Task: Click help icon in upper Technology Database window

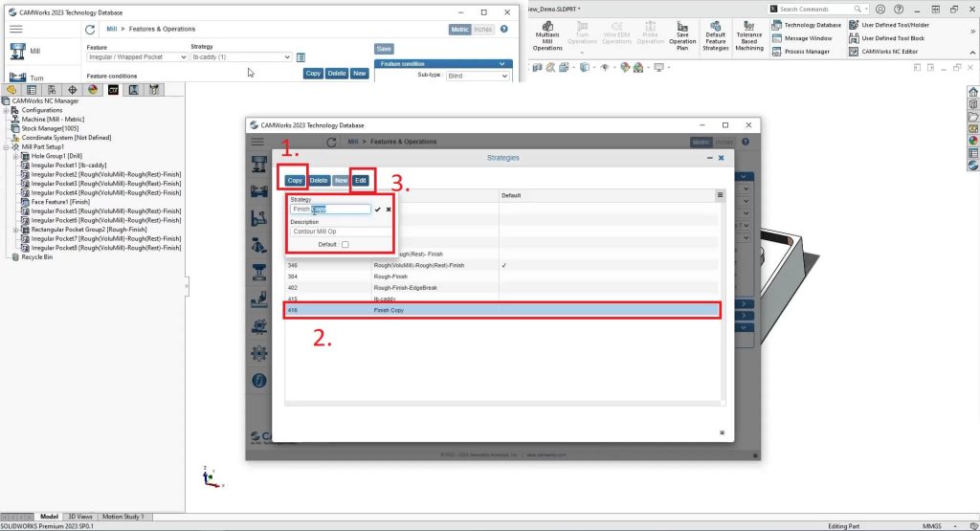Action: (503, 29)
